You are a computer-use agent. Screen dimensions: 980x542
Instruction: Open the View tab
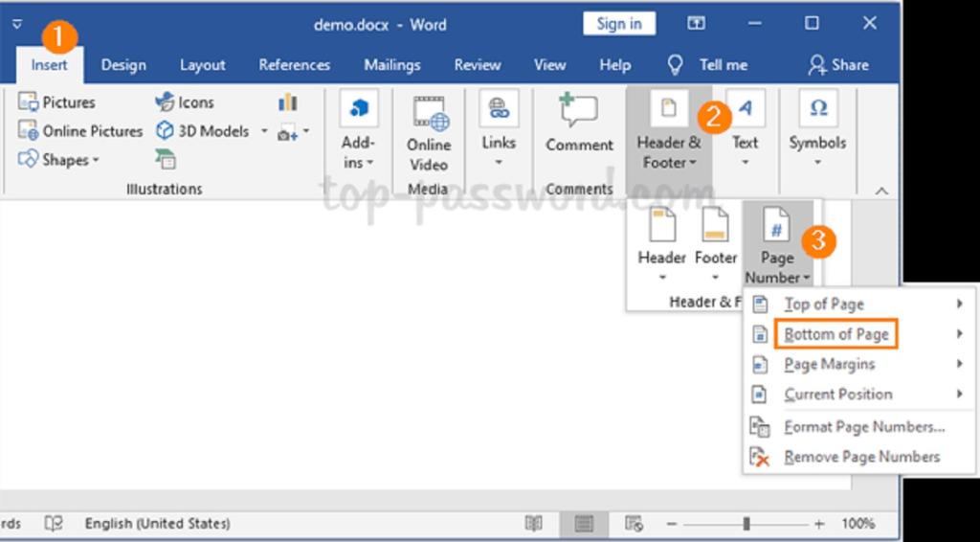coord(550,65)
